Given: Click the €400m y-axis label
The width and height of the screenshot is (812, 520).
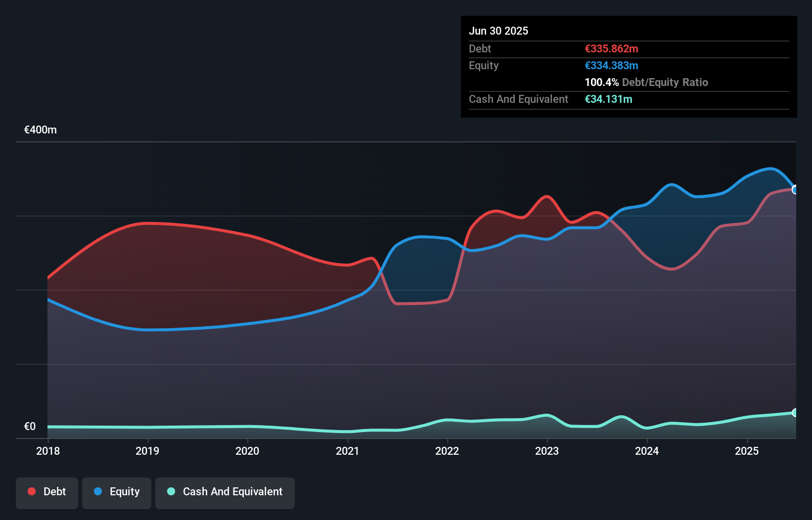Looking at the screenshot, I should 41,130.
